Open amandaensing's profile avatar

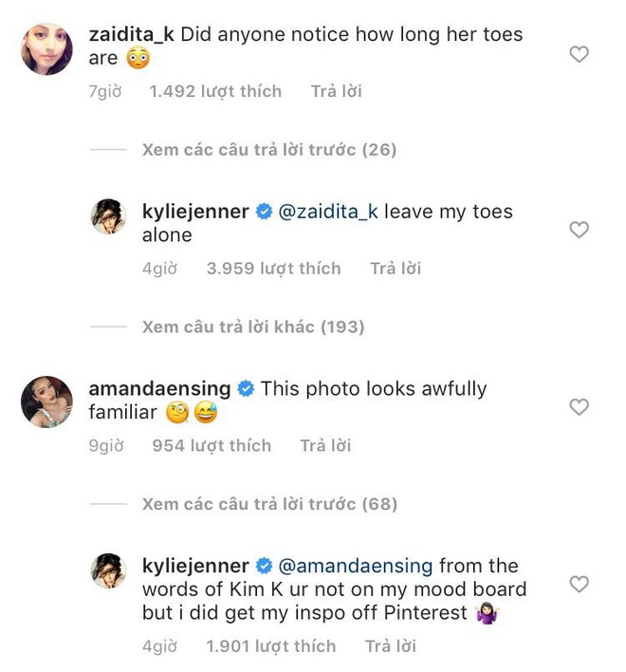tap(46, 401)
